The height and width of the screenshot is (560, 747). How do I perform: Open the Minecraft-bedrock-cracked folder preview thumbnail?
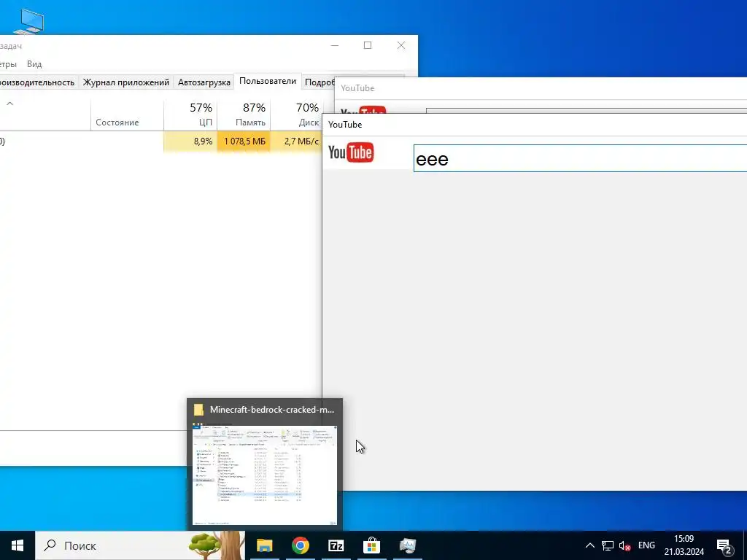coord(264,474)
